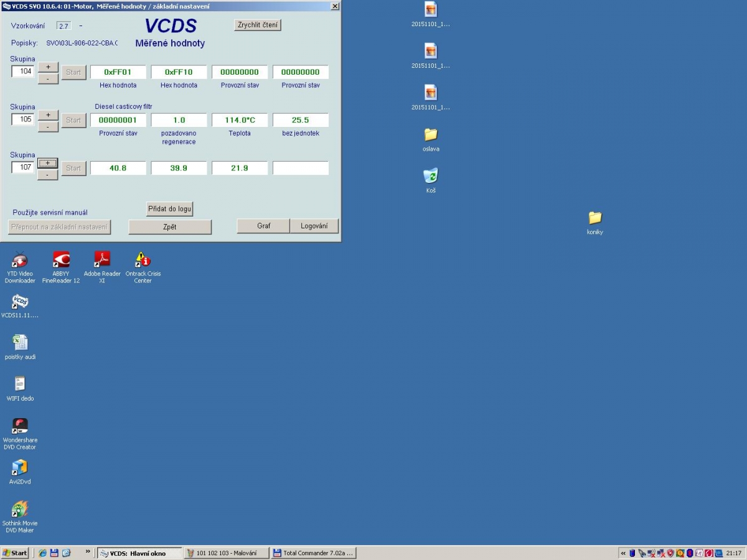747x560 pixels.
Task: Click the 114.0°C temperature reading
Action: [240, 120]
